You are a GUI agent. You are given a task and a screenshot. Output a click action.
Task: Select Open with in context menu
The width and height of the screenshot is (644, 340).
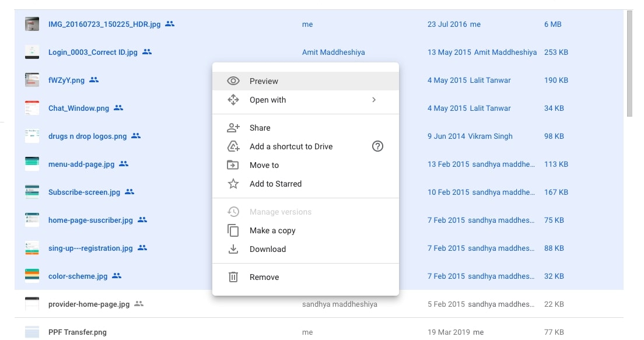[x=306, y=100]
